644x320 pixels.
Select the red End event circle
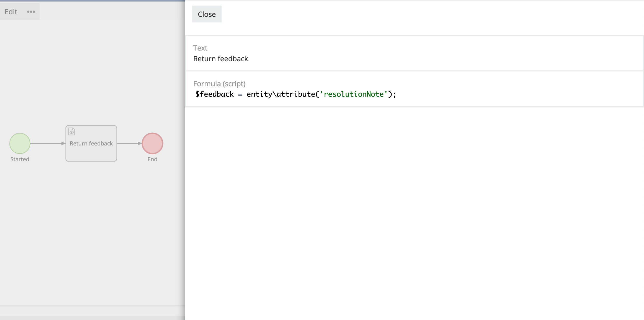[152, 143]
